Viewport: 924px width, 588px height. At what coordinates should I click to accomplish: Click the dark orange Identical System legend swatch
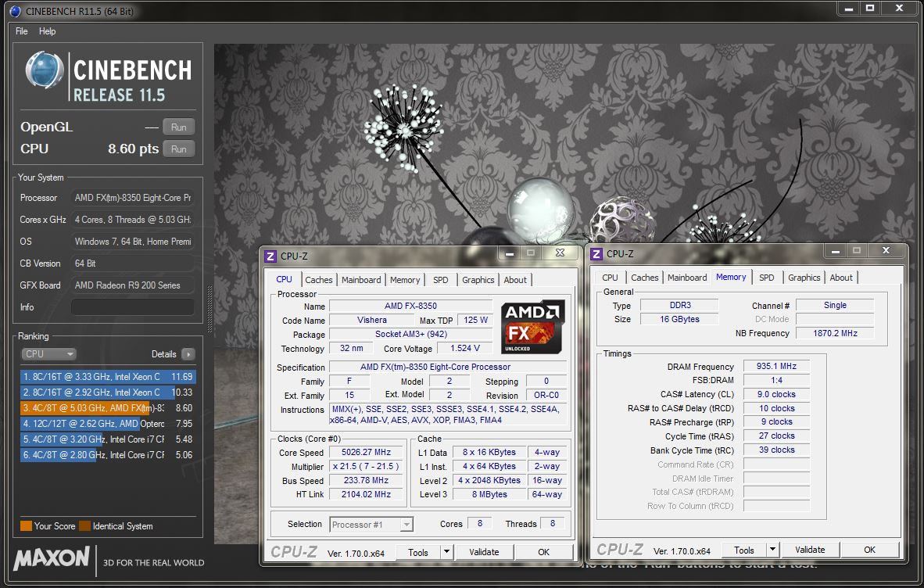point(85,526)
